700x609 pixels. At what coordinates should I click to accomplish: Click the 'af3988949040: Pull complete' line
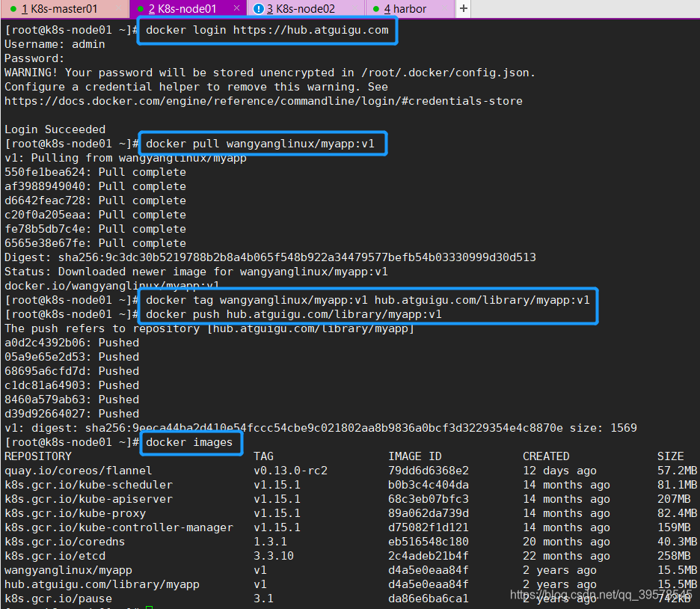tap(95, 186)
